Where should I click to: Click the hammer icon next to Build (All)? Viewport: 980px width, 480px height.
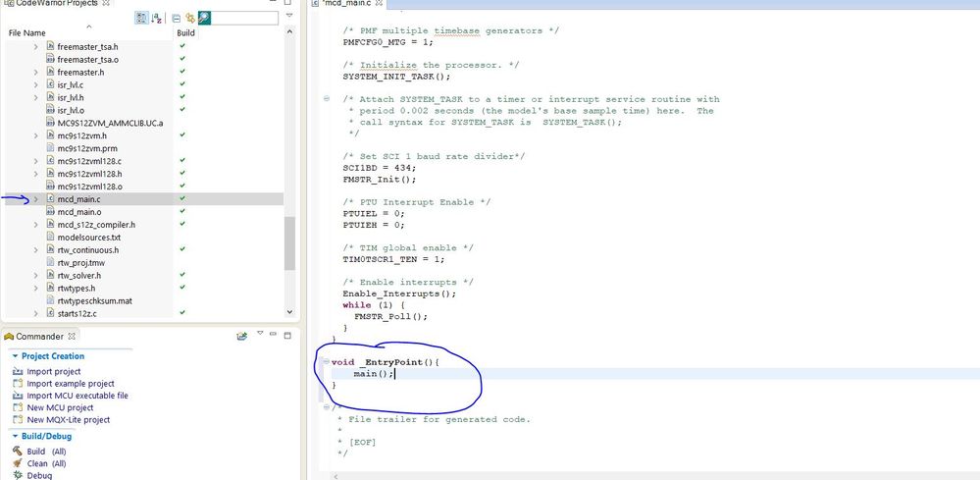(x=17, y=452)
